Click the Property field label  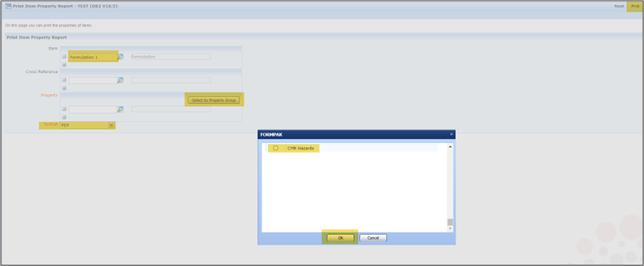(x=49, y=95)
